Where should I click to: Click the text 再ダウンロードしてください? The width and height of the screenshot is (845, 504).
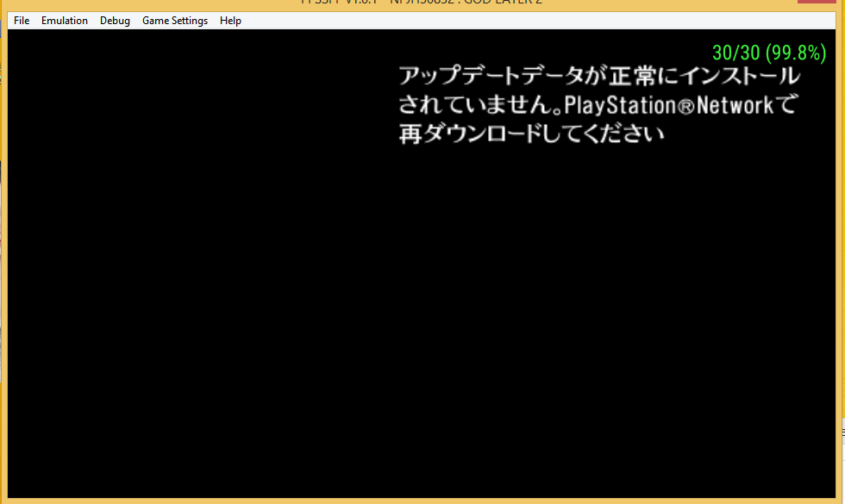pos(531,133)
